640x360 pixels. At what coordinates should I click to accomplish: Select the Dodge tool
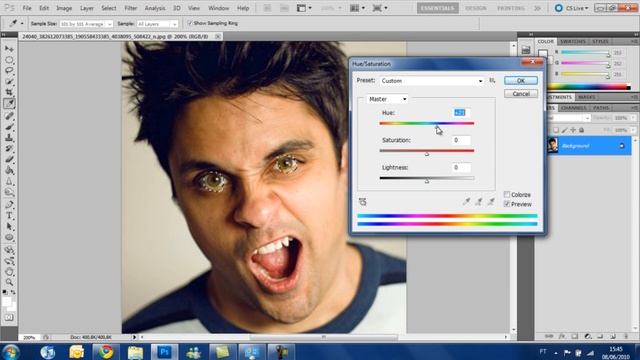coord(9,192)
